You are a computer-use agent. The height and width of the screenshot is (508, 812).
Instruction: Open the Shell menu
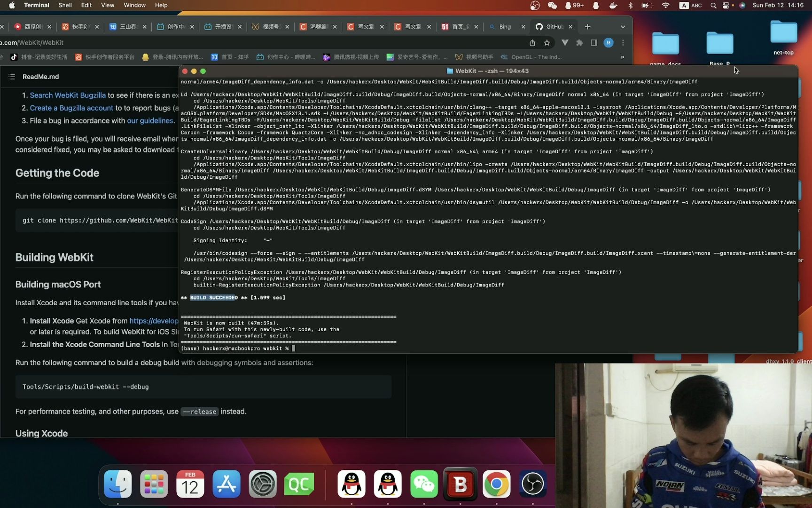point(65,5)
